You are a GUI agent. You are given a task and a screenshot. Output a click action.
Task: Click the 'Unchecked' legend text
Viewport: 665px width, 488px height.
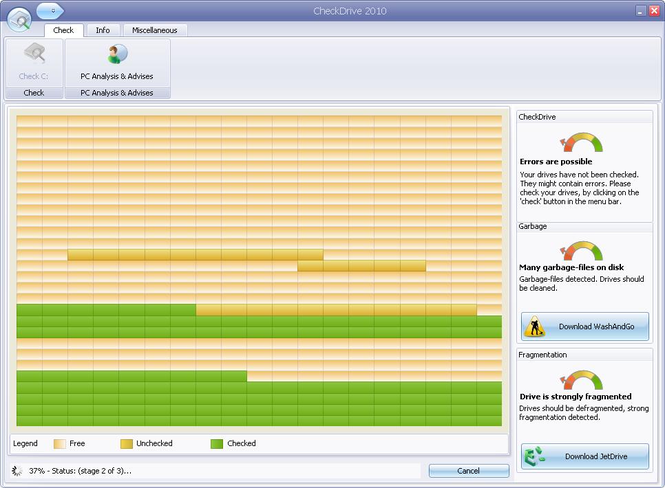(x=154, y=443)
